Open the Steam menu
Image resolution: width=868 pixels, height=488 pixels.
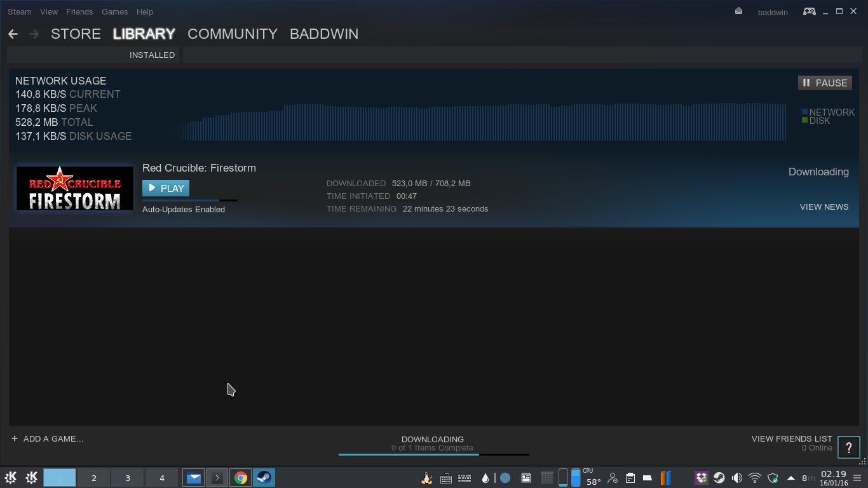(20, 11)
